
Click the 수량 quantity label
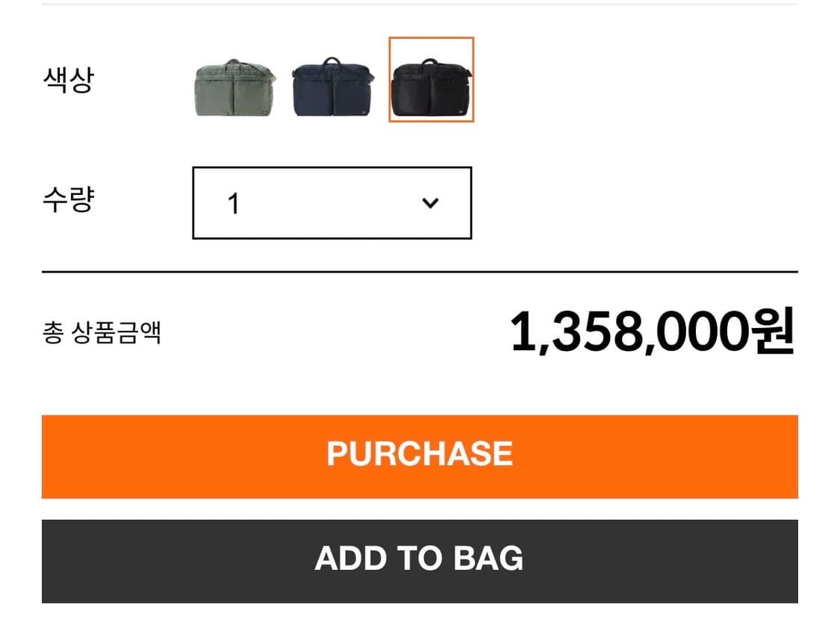click(x=68, y=200)
